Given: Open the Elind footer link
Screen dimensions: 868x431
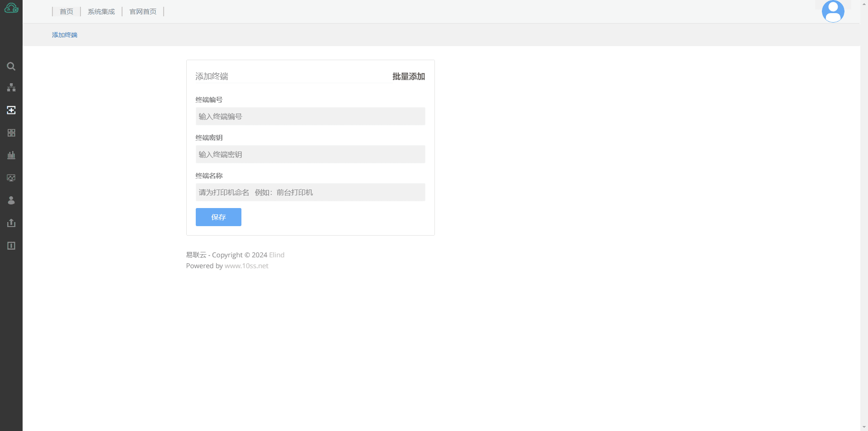Looking at the screenshot, I should 277,255.
